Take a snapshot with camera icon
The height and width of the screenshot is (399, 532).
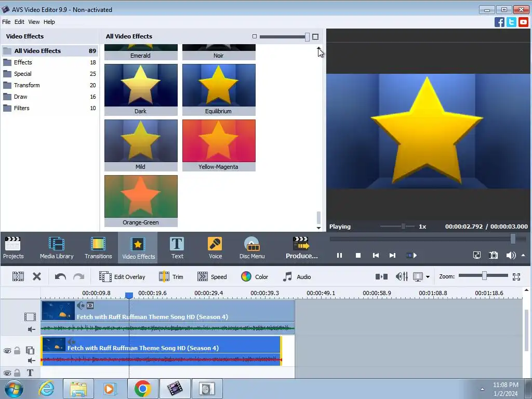[494, 255]
